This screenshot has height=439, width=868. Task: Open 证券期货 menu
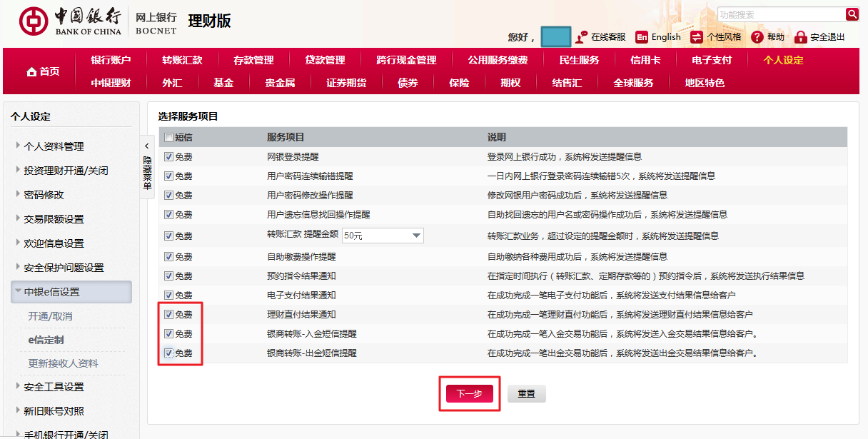[x=346, y=83]
